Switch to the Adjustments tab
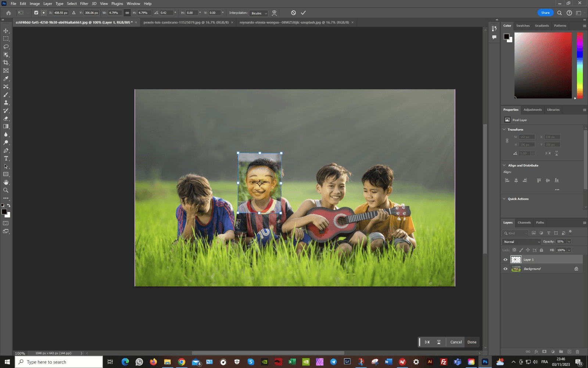 (x=533, y=110)
